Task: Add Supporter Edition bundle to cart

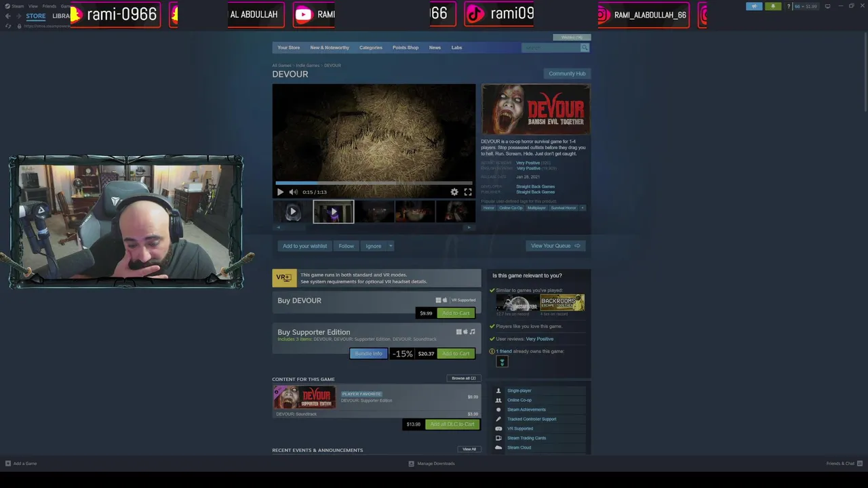Action: coord(456,353)
